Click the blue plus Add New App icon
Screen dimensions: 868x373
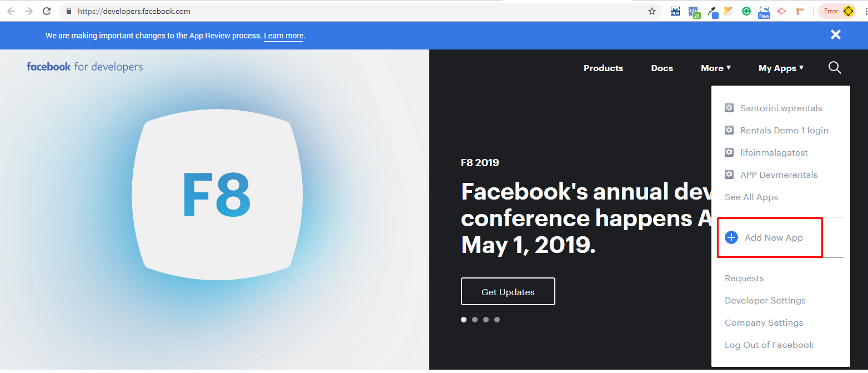tap(731, 237)
